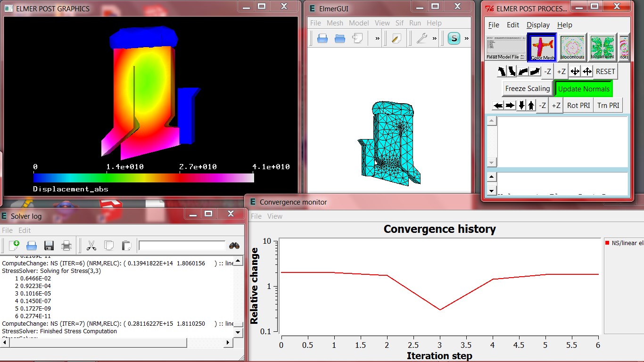Toggle the green Update Normals button
The image size is (644, 362).
pyautogui.click(x=584, y=89)
